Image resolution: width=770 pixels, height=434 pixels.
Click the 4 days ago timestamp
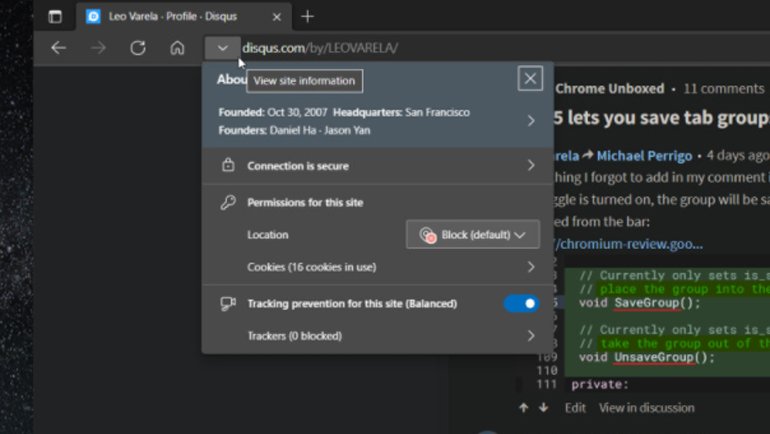[x=738, y=156]
